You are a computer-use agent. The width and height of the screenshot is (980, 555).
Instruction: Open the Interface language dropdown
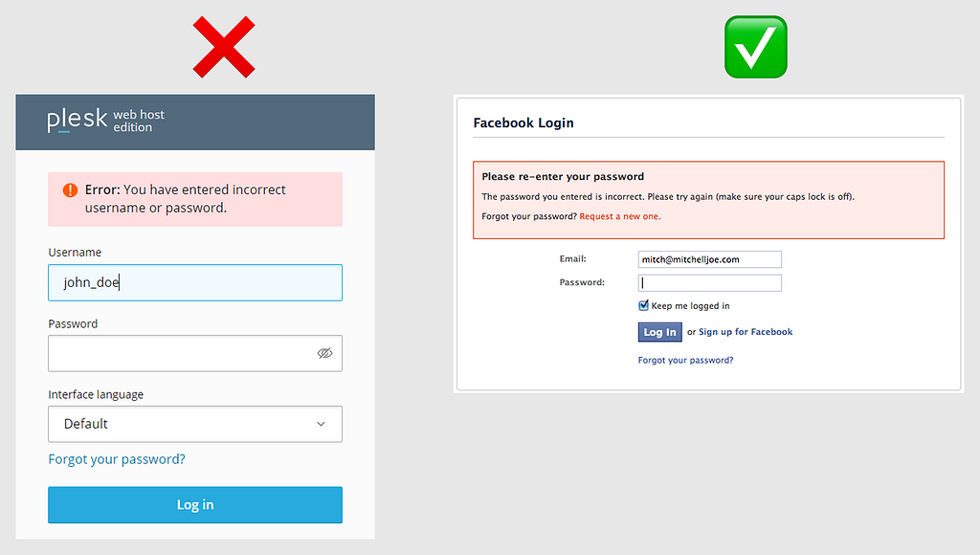(195, 424)
